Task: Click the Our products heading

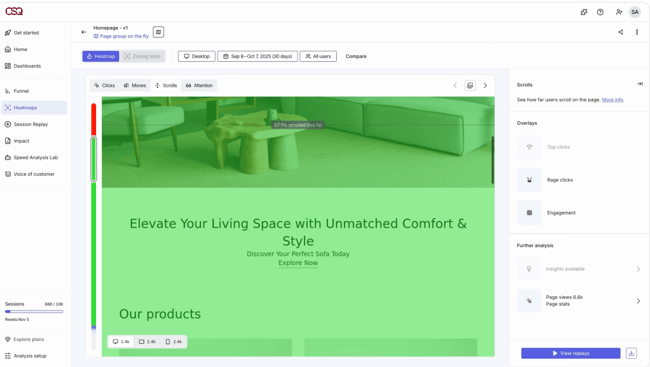Action: (x=160, y=314)
